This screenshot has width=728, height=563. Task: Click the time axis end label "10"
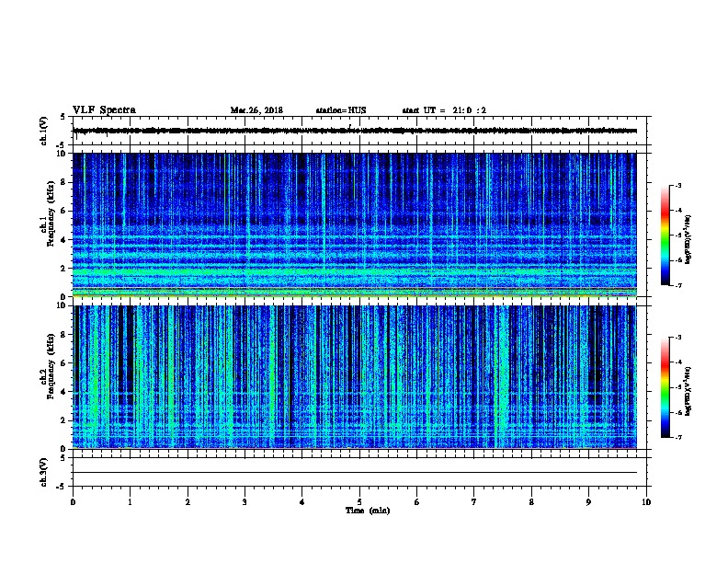pos(646,501)
